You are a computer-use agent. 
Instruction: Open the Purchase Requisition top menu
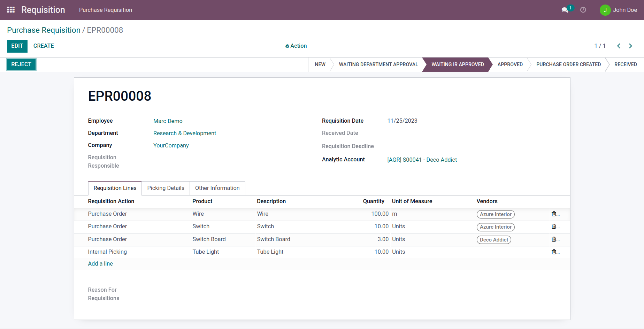tap(106, 10)
